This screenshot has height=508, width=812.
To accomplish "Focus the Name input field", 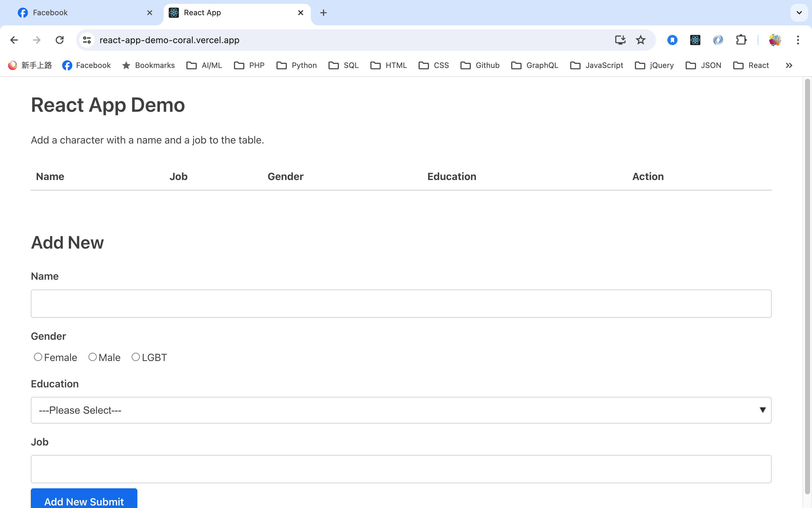I will pos(401,304).
